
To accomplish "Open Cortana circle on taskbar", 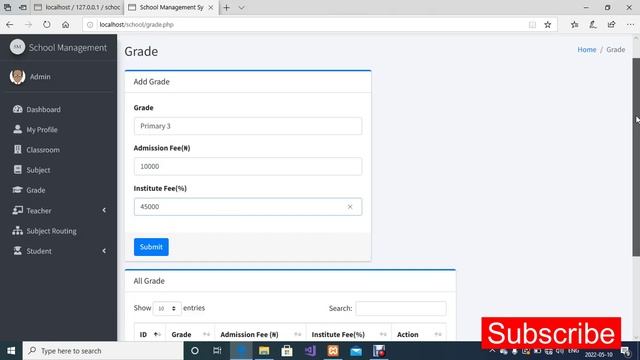I will click(195, 351).
